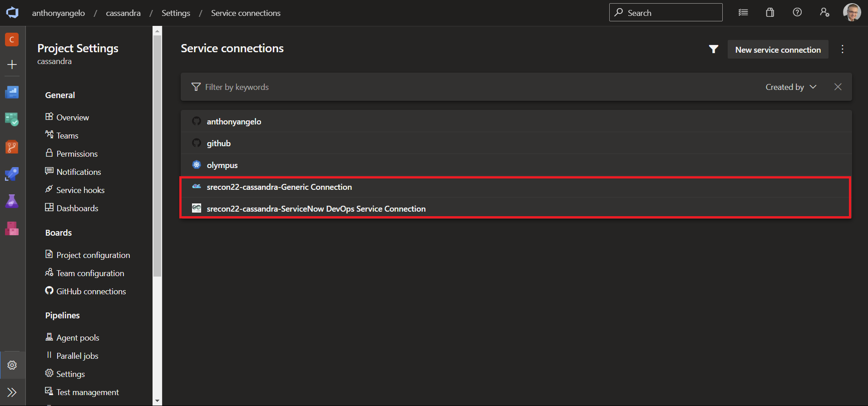The width and height of the screenshot is (868, 406).
Task: Open the ServiceNow DevOps Service Connection row
Action: [x=516, y=208]
